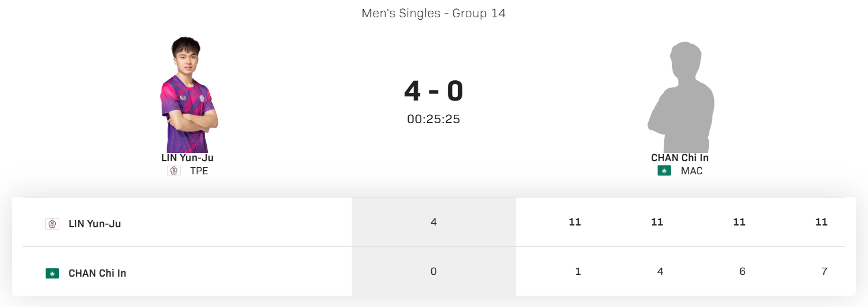Select LIN Yun-Ju's name in the score table
Screen dimensions: 868x307
[95, 224]
